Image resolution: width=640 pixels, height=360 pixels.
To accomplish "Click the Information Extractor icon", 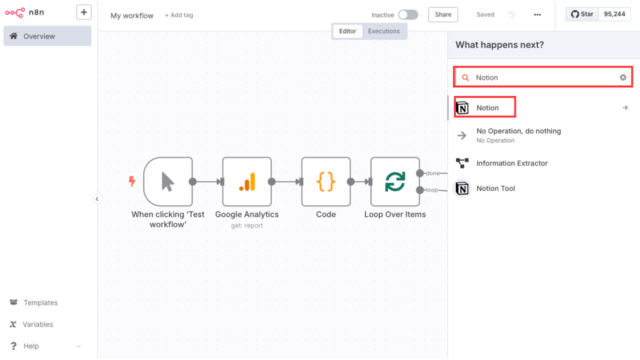I will [462, 163].
